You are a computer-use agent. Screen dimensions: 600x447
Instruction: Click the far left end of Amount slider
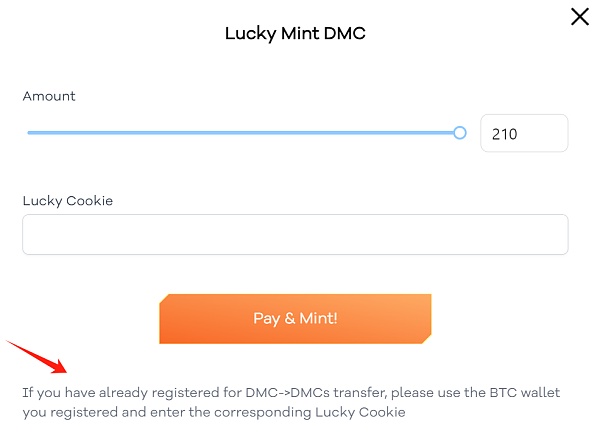click(29, 132)
